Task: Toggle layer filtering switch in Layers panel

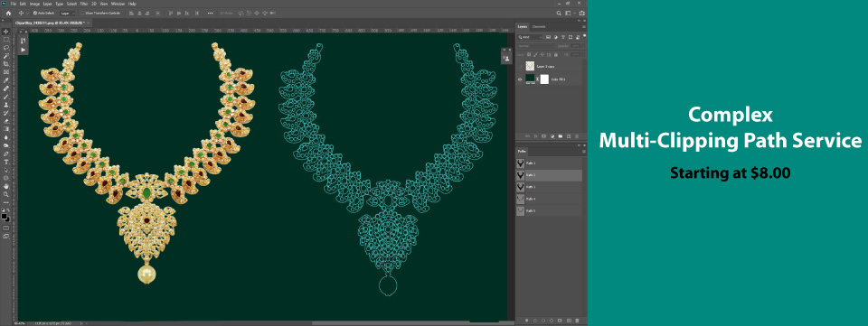Action: (585, 36)
